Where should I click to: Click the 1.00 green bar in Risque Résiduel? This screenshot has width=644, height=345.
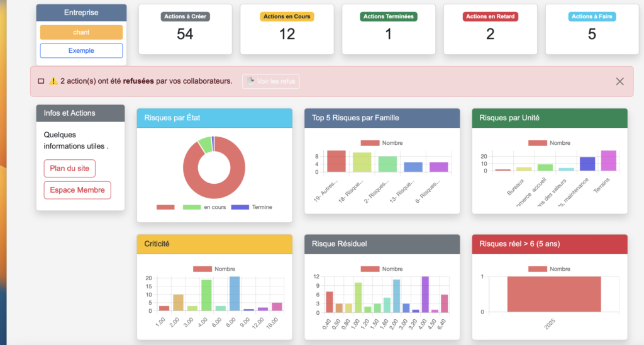pos(358,298)
